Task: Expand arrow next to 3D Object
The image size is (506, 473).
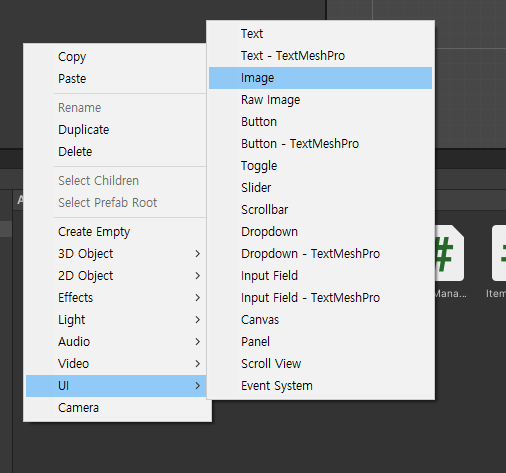Action: [x=198, y=254]
